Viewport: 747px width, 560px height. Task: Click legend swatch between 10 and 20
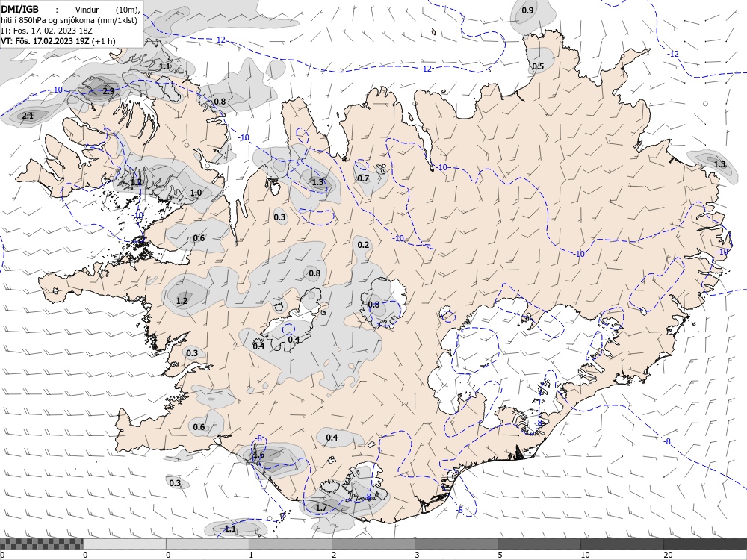[622, 544]
